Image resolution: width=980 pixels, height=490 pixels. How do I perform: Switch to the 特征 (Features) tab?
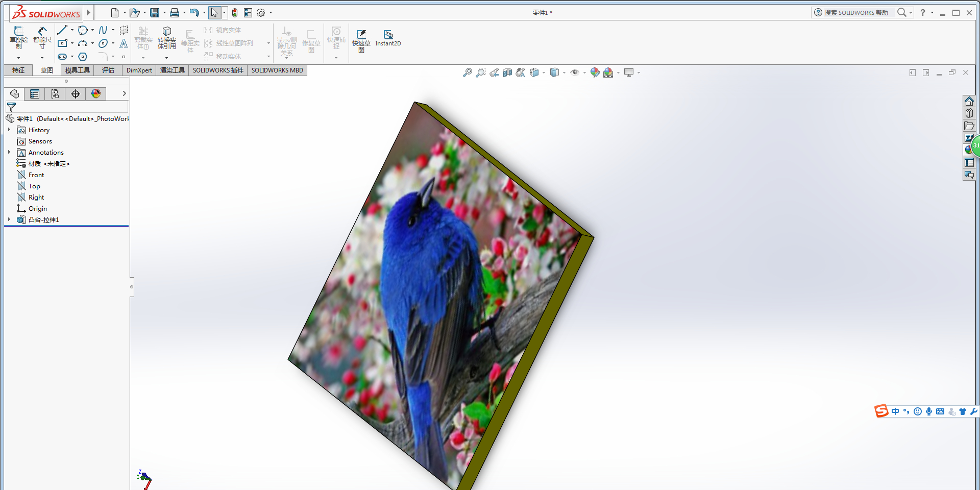click(18, 70)
